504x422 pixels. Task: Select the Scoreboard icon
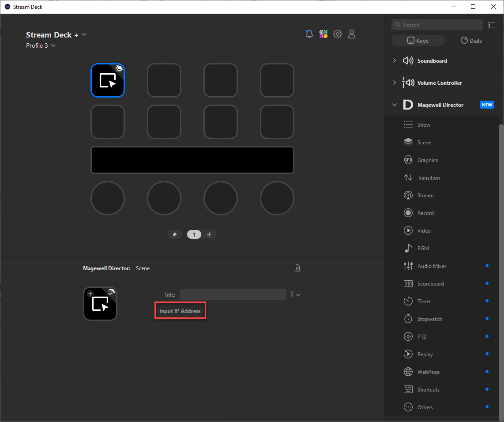pos(408,283)
